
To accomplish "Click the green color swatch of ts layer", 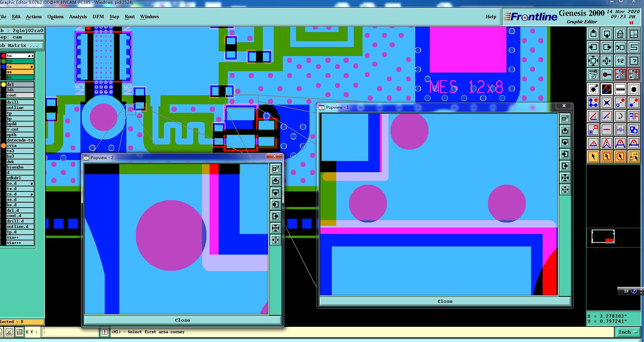I will coord(3,61).
